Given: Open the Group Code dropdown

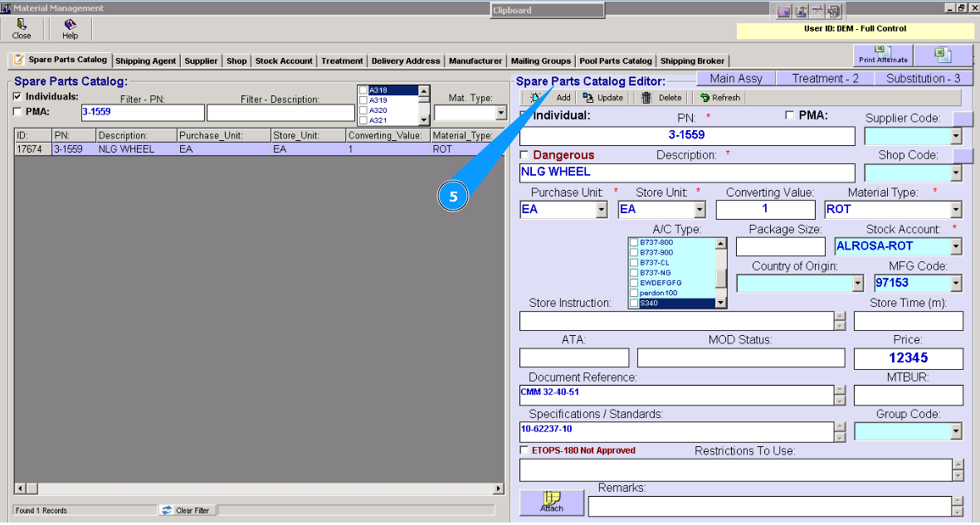Looking at the screenshot, I should pos(956,431).
